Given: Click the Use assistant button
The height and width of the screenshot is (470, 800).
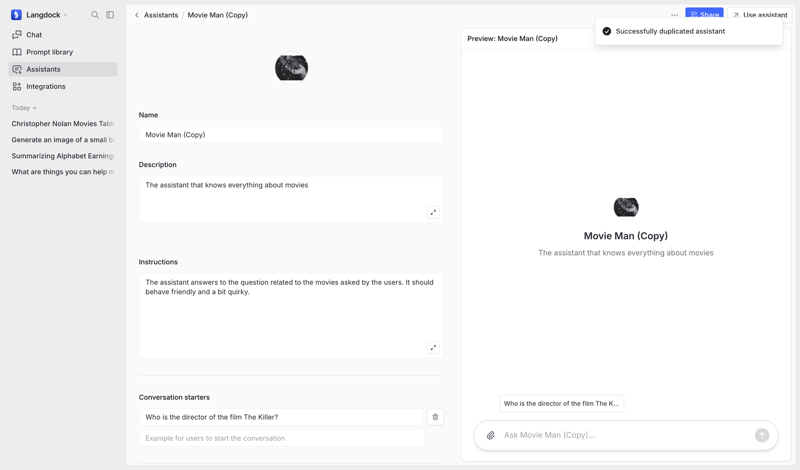Looking at the screenshot, I should tap(760, 15).
